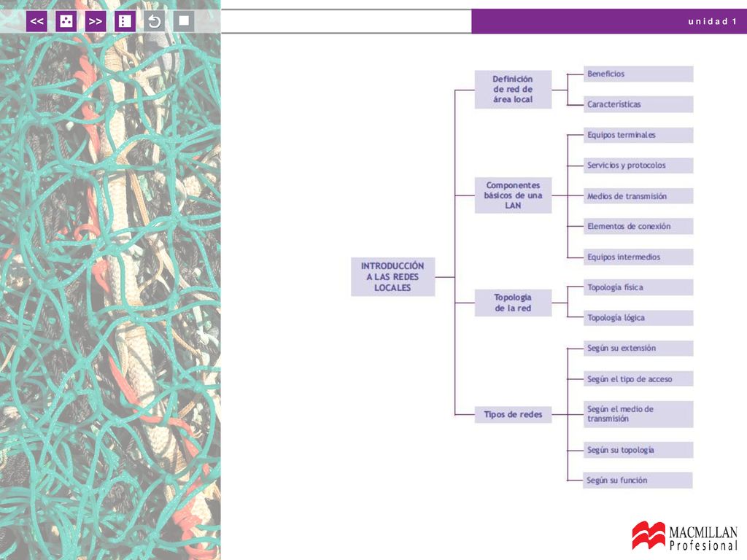Click the 'Topología lógica' box
This screenshot has height=560, width=747.
[638, 318]
